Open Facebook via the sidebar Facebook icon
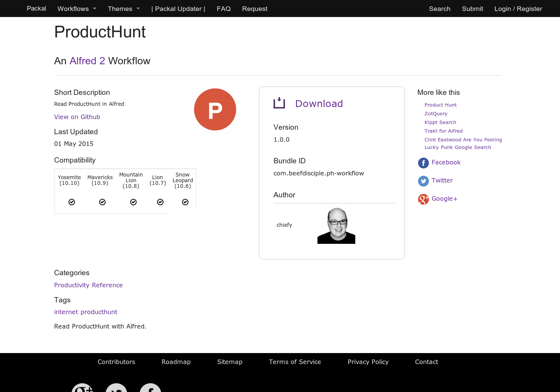This screenshot has width=560, height=392. pos(423,163)
